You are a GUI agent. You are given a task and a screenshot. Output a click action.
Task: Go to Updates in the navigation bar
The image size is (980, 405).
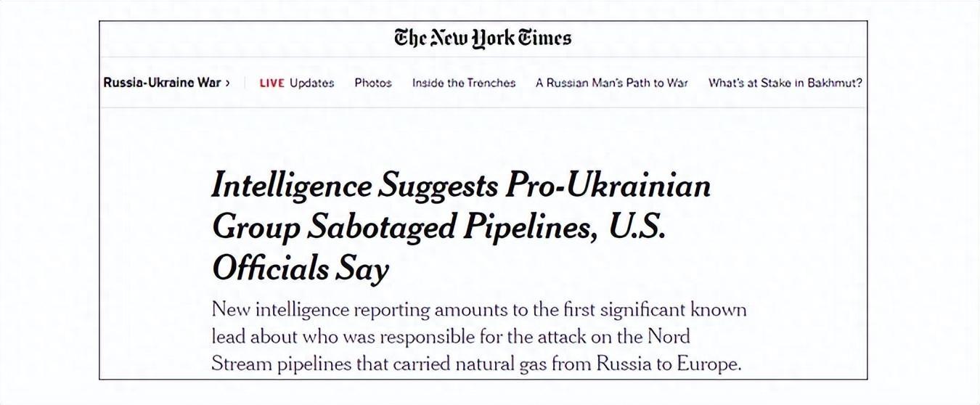coord(311,83)
